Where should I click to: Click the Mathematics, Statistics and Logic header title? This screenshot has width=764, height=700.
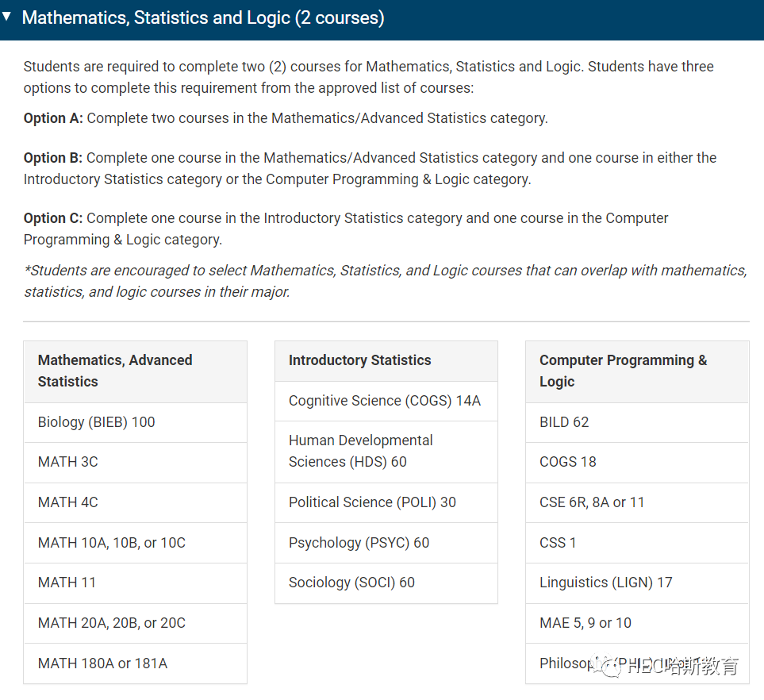[203, 17]
